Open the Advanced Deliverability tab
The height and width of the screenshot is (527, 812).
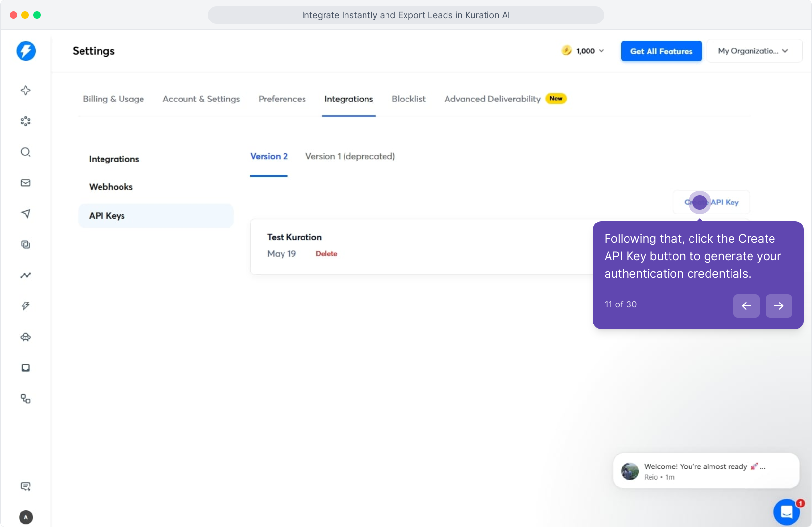tap(492, 99)
